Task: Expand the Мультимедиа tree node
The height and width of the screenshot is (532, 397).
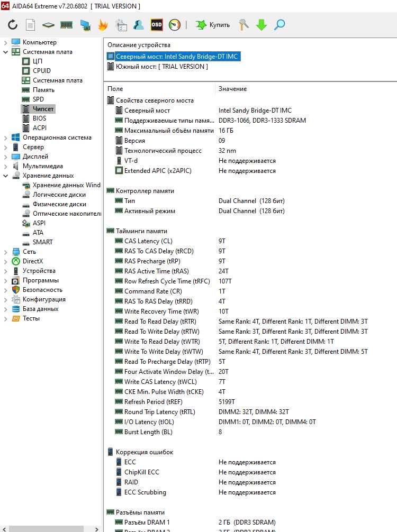Action: [5, 166]
